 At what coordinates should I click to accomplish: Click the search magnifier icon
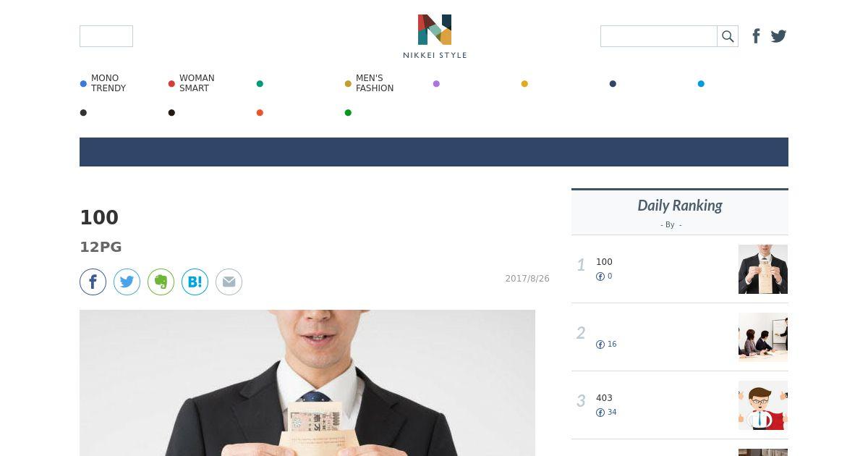pos(728,36)
